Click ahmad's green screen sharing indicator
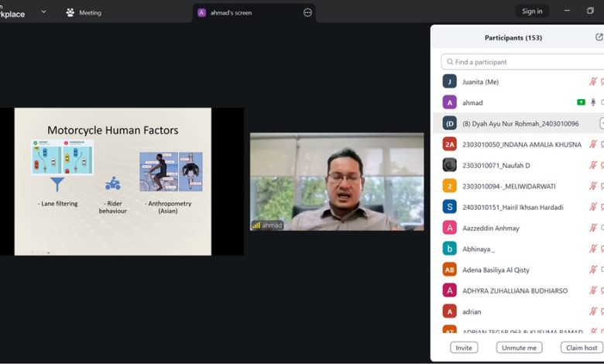Image resolution: width=604 pixels, height=364 pixels. 581,102
